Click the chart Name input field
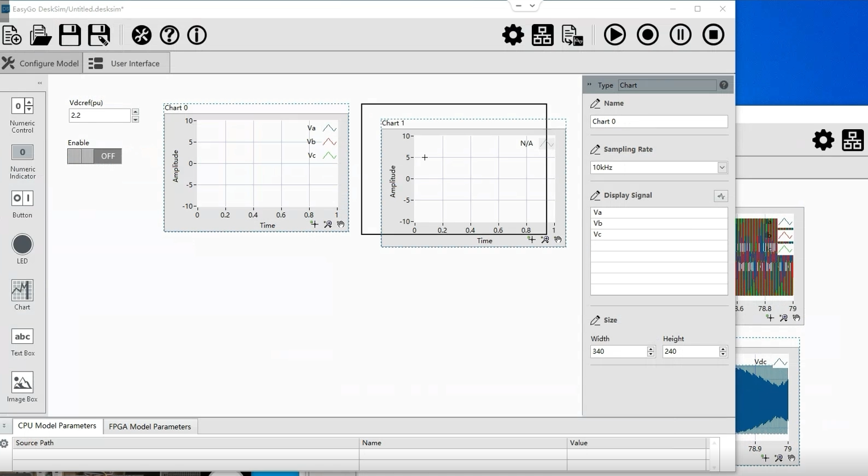Viewport: 868px width, 476px height. tap(659, 121)
